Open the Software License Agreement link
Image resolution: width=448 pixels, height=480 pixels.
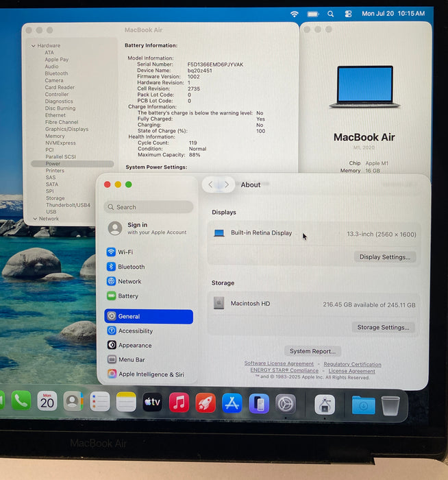279,363
